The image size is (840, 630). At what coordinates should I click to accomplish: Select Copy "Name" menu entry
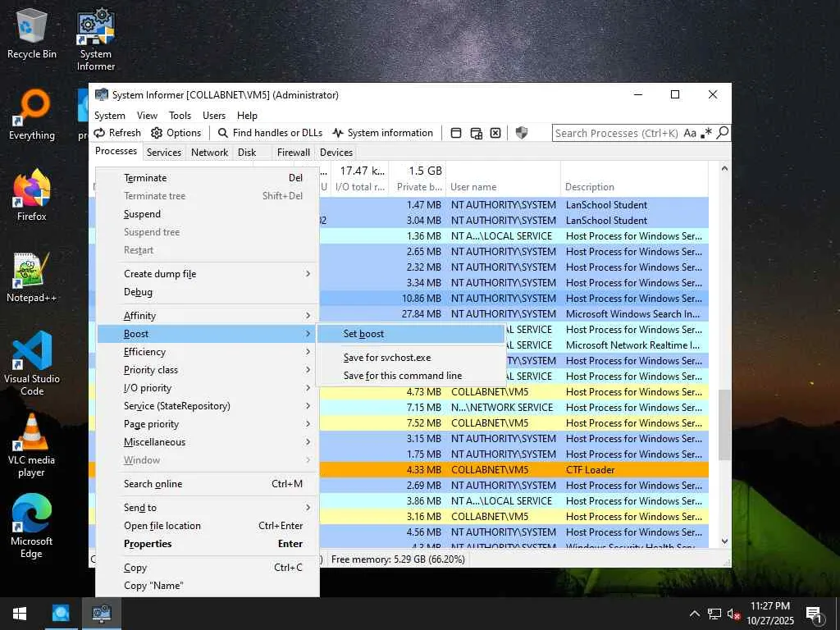[208, 586]
